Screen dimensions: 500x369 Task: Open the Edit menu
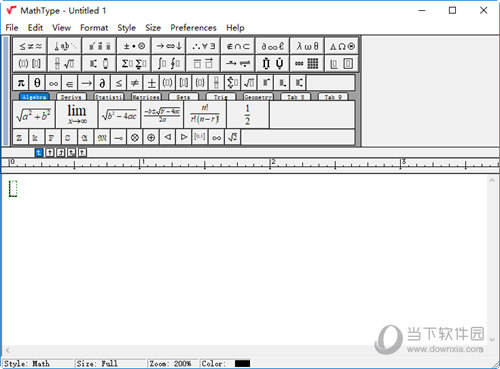35,28
